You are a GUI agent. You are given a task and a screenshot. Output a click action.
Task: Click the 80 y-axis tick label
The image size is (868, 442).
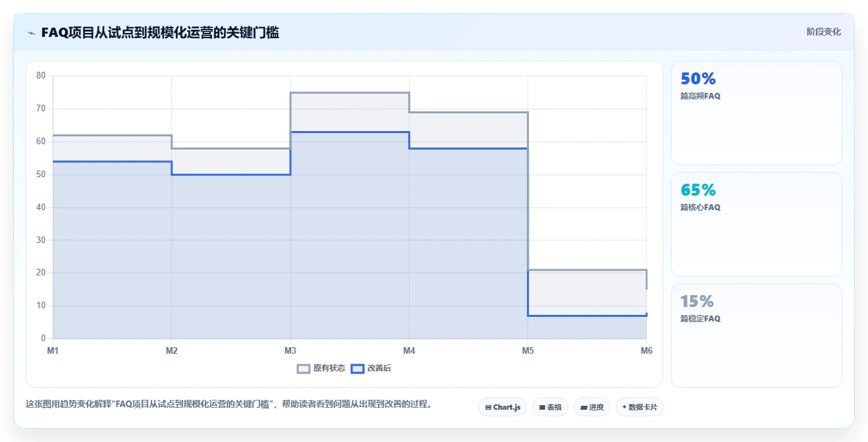coord(41,76)
